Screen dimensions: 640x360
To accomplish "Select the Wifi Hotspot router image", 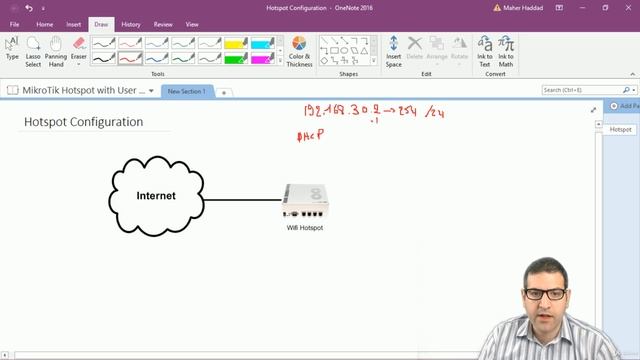I will point(305,201).
